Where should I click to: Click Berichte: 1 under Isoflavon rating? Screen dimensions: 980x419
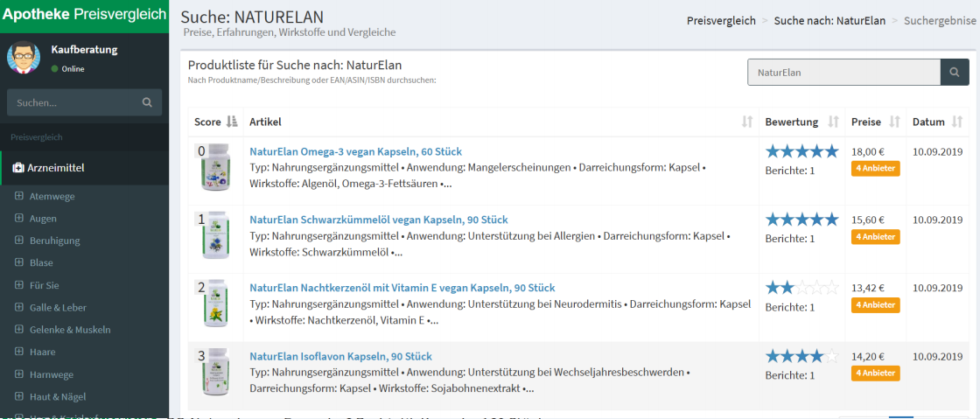coord(790,376)
